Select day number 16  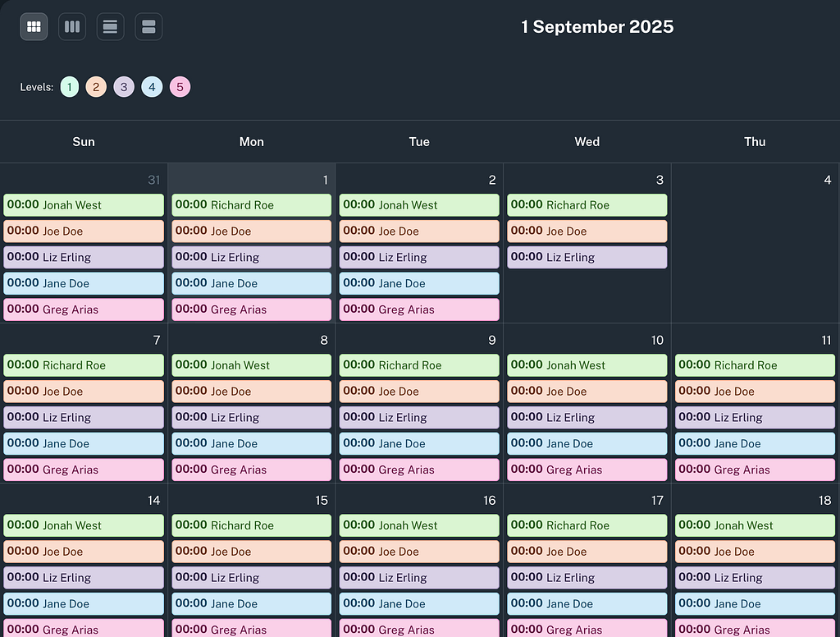pyautogui.click(x=490, y=501)
